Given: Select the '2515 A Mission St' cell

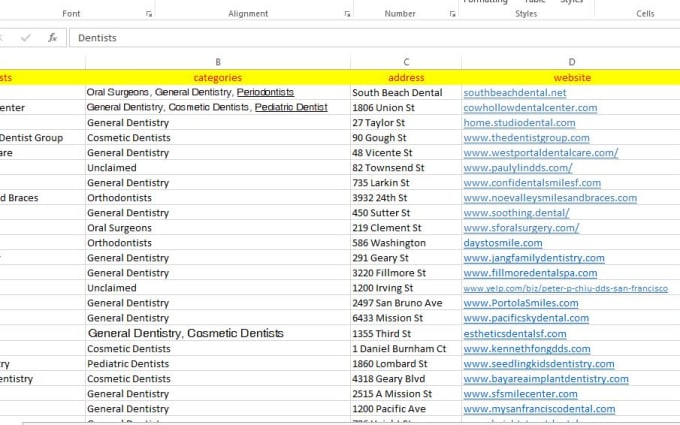Looking at the screenshot, I should point(406,394).
